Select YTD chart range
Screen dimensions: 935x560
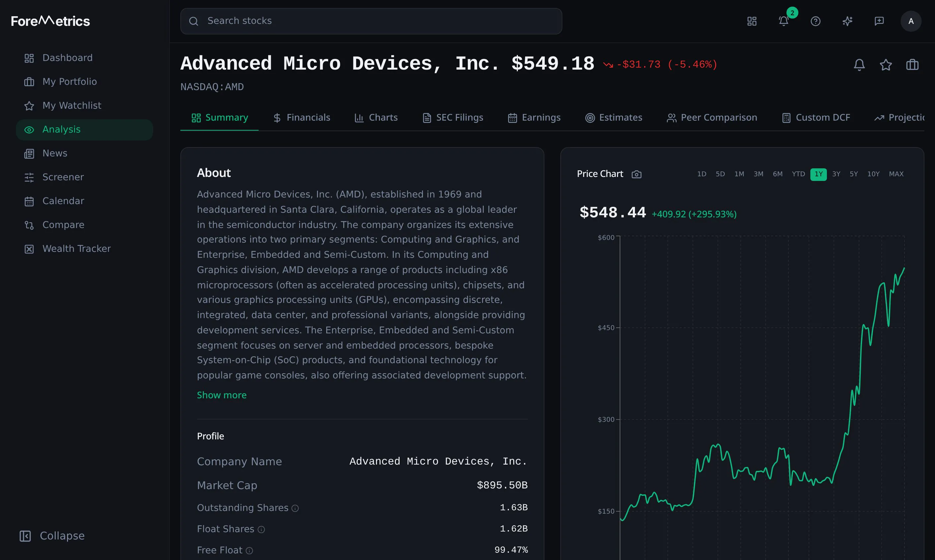click(798, 174)
